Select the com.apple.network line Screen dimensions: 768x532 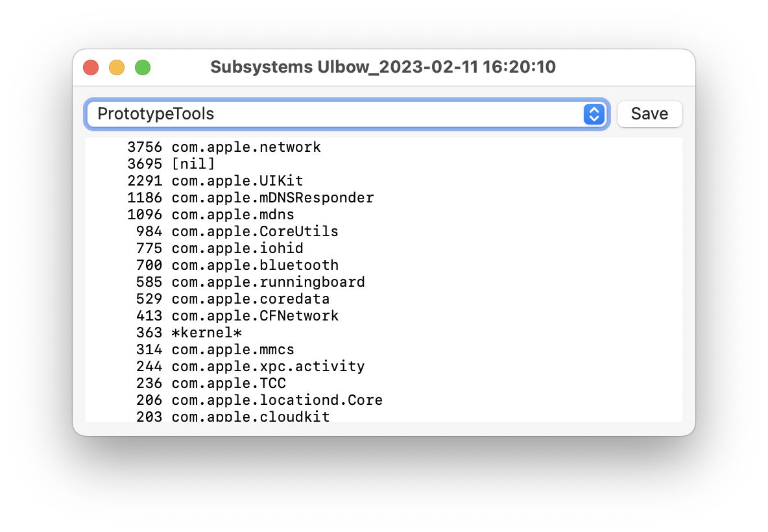(x=246, y=147)
